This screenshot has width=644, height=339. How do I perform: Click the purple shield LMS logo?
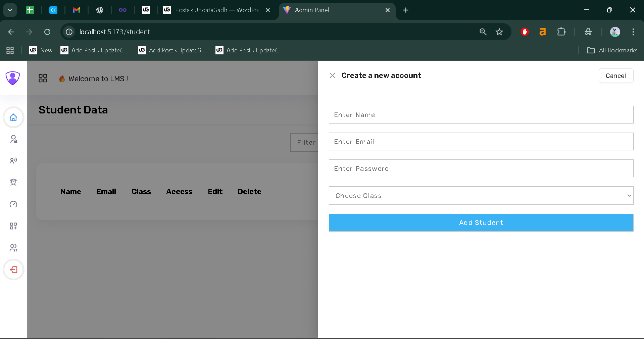(x=12, y=78)
